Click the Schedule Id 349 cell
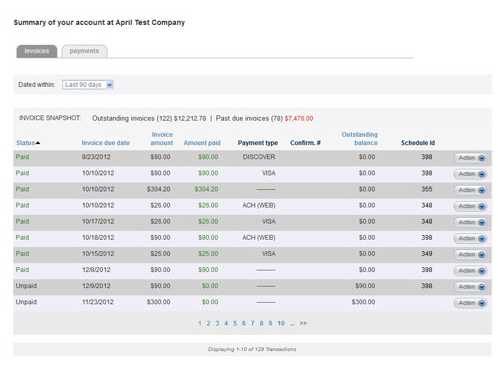This screenshot has height=375, width=498. (427, 254)
